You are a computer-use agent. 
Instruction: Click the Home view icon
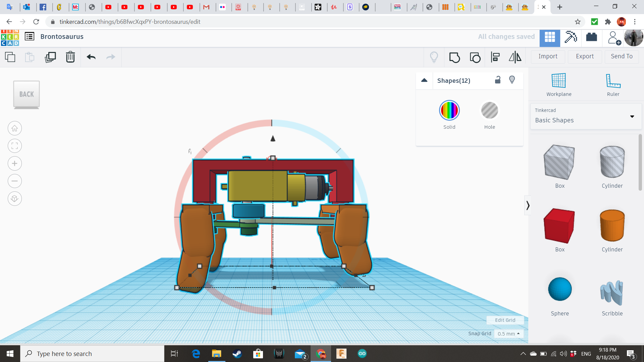15,128
